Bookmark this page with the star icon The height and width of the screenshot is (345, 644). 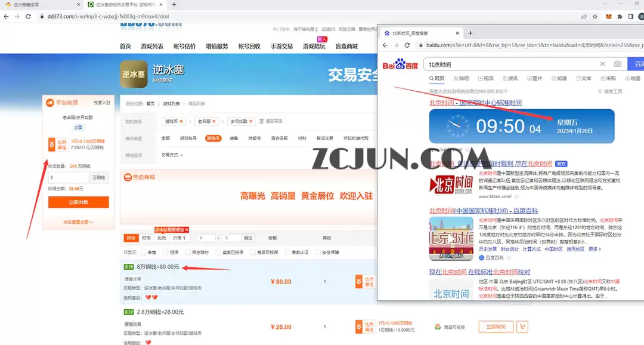pyautogui.click(x=595, y=17)
